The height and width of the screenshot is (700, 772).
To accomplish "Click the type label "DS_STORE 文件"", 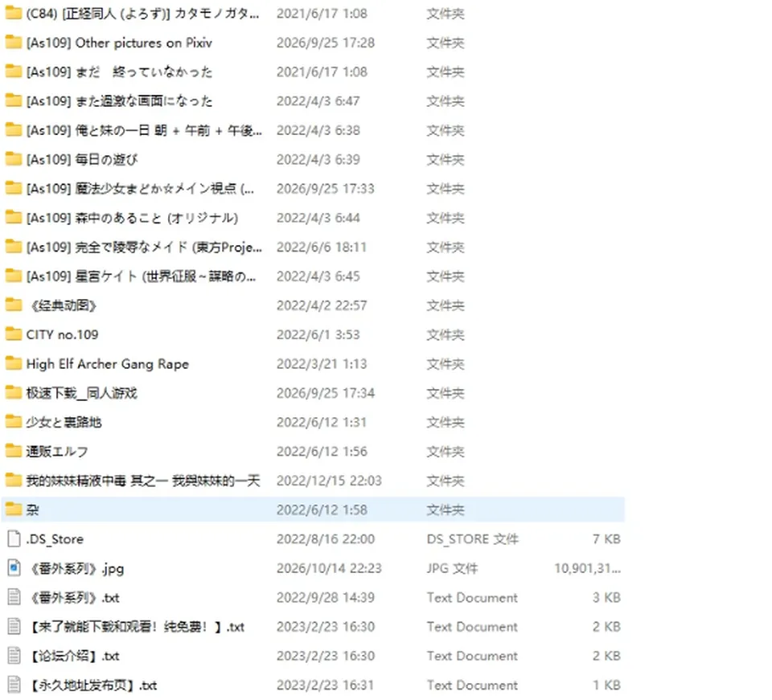I will pyautogui.click(x=473, y=539).
